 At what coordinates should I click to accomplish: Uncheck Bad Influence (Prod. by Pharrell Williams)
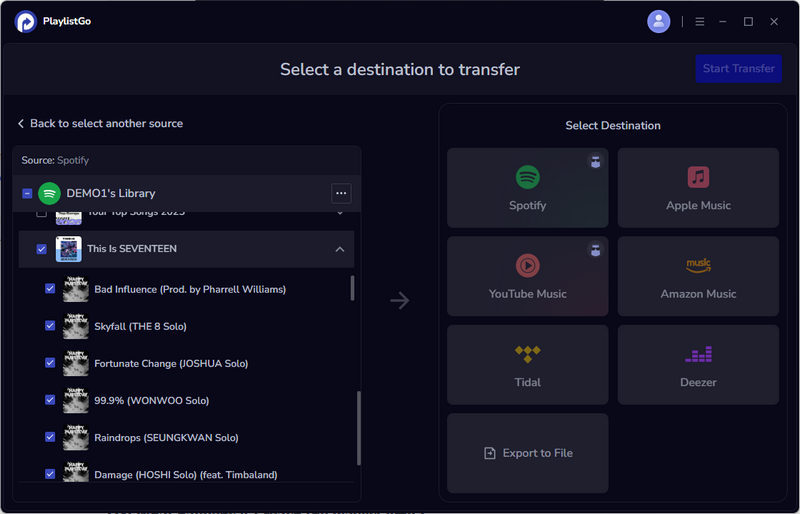click(x=50, y=289)
